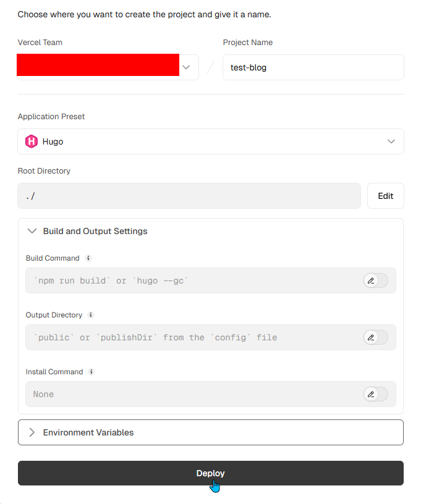Viewport: 421px width, 504px height.
Task: Click the Root Directory label
Action: pyautogui.click(x=44, y=170)
